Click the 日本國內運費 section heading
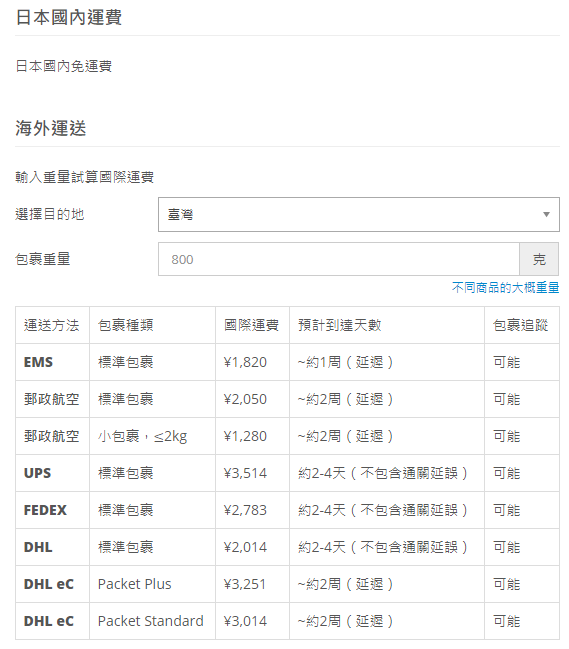569x649 pixels. [x=68, y=17]
